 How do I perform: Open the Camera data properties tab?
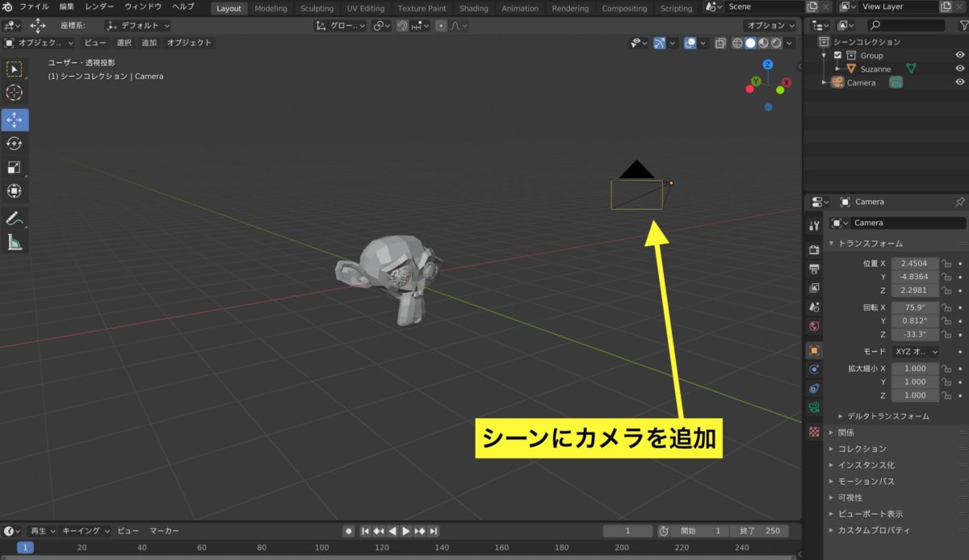click(x=814, y=408)
